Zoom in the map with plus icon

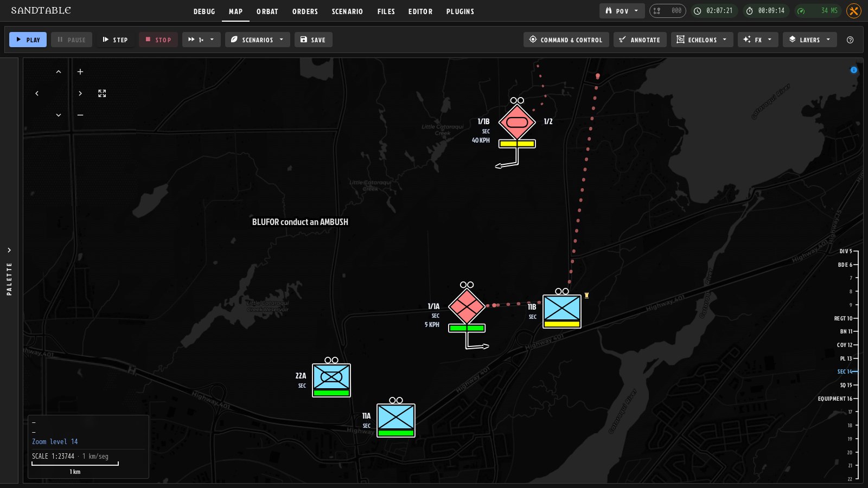pyautogui.click(x=80, y=72)
